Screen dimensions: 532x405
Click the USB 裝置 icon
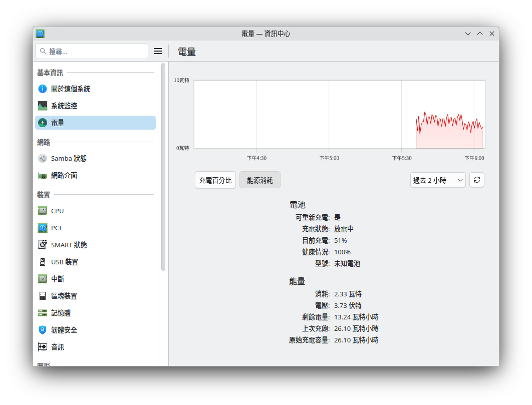point(43,262)
